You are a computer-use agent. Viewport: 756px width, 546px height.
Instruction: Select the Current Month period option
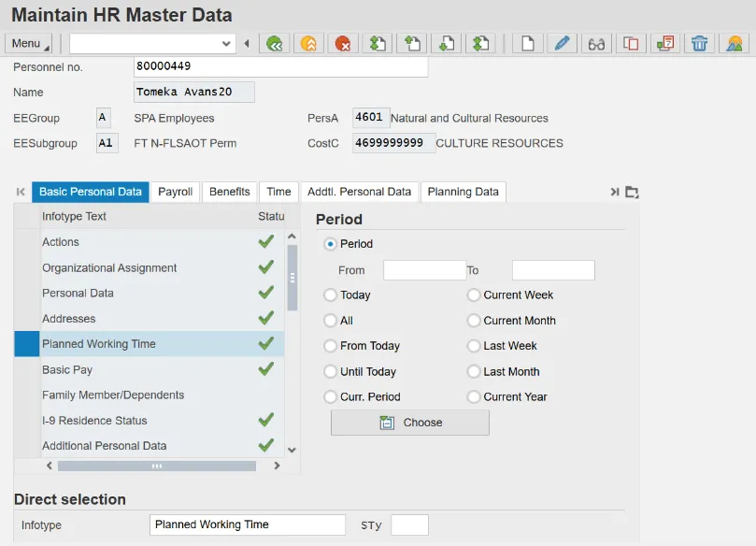point(474,321)
